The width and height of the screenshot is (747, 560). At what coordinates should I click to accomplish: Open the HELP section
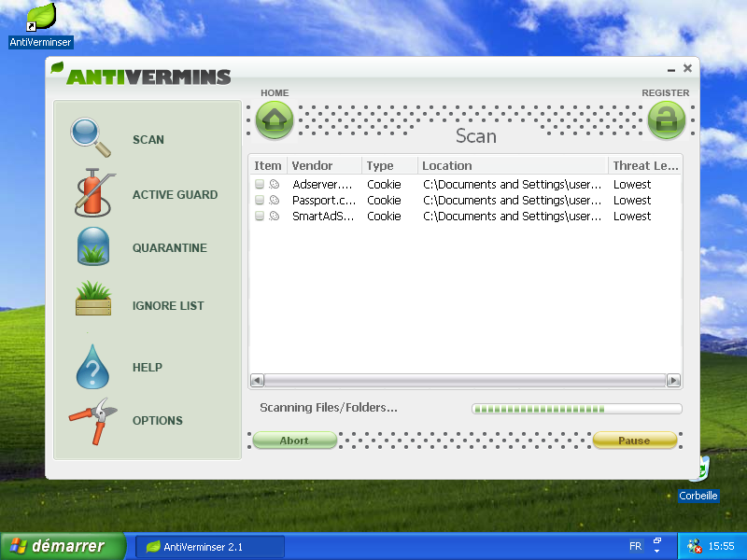coord(148,368)
